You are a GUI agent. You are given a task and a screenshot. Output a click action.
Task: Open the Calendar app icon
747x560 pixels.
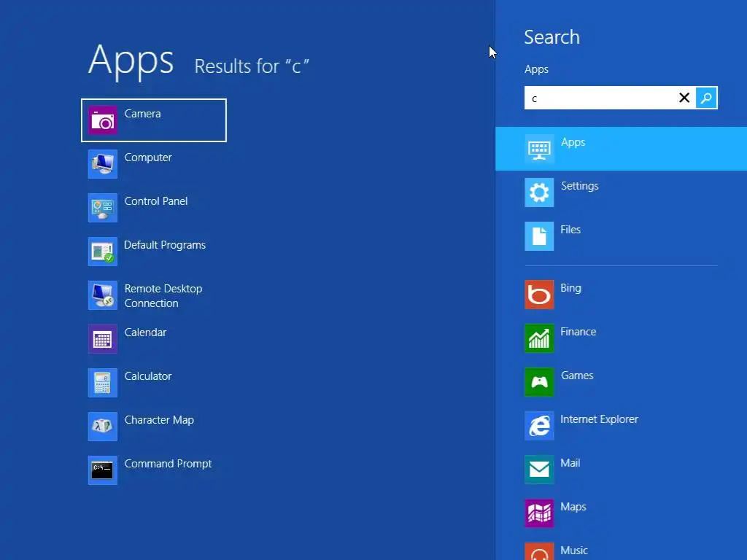coord(102,339)
